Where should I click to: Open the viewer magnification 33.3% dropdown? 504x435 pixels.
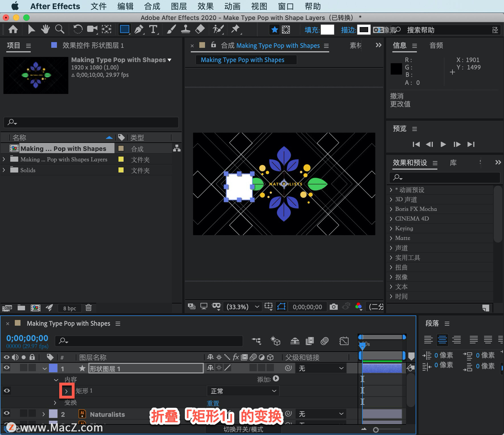243,307
